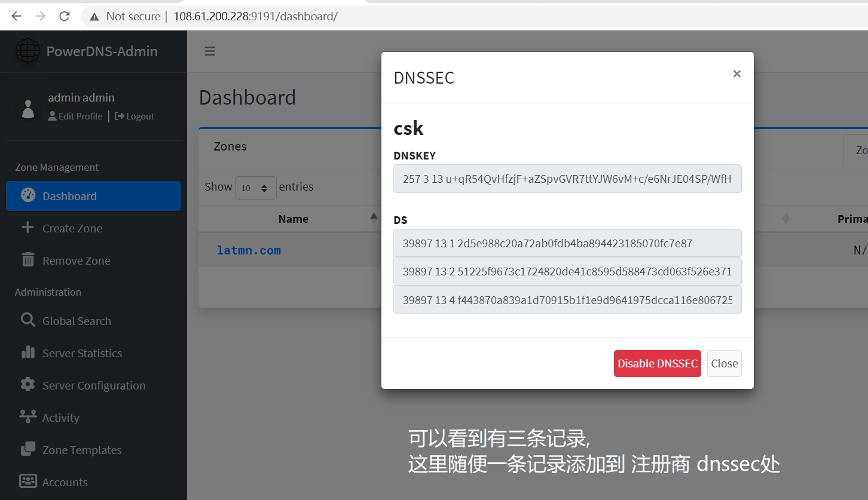Open the latmn.com zone link
Image resolution: width=868 pixels, height=500 pixels.
(x=249, y=250)
